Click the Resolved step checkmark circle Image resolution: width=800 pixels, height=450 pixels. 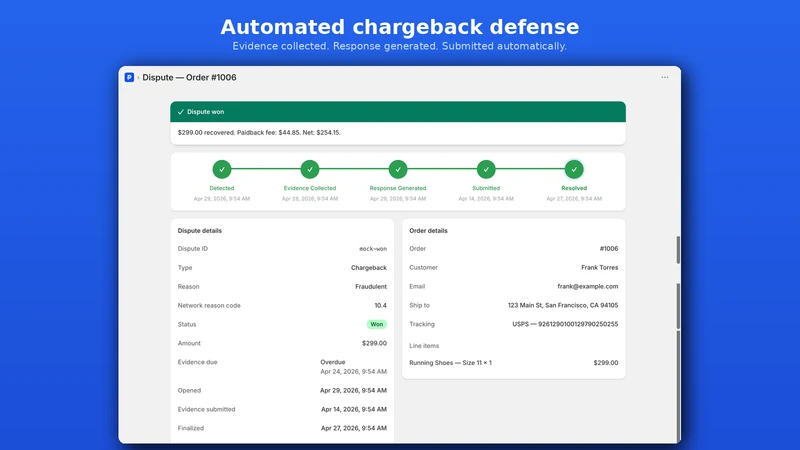tap(574, 169)
